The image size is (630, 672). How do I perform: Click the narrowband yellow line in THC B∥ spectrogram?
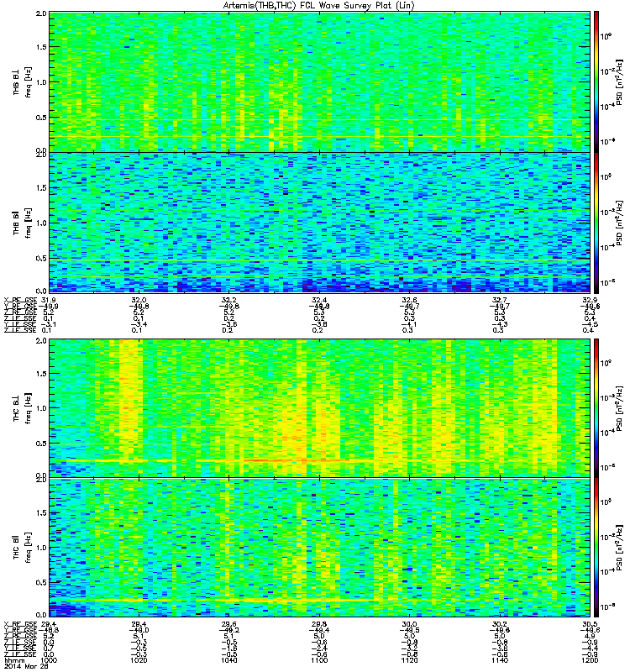click(232, 600)
